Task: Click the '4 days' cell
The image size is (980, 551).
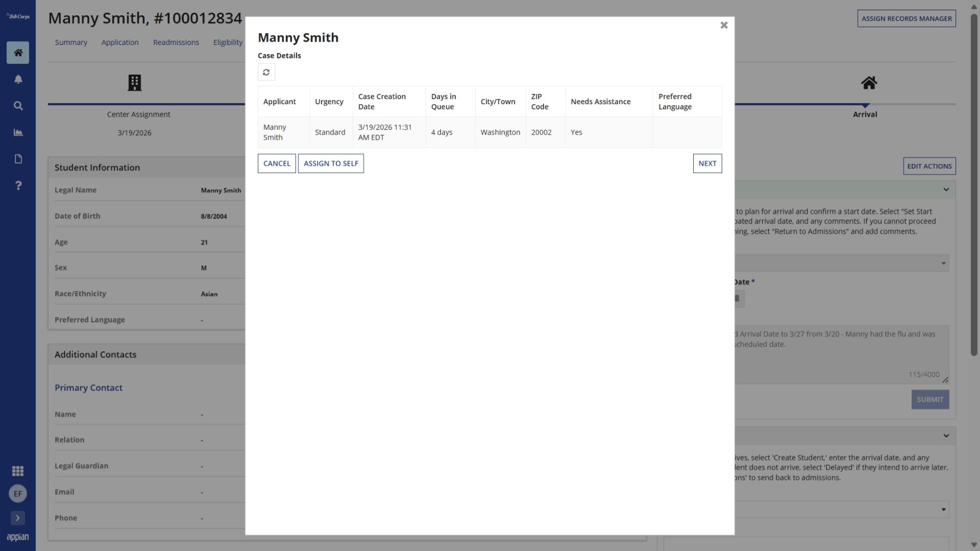Action: pyautogui.click(x=451, y=132)
